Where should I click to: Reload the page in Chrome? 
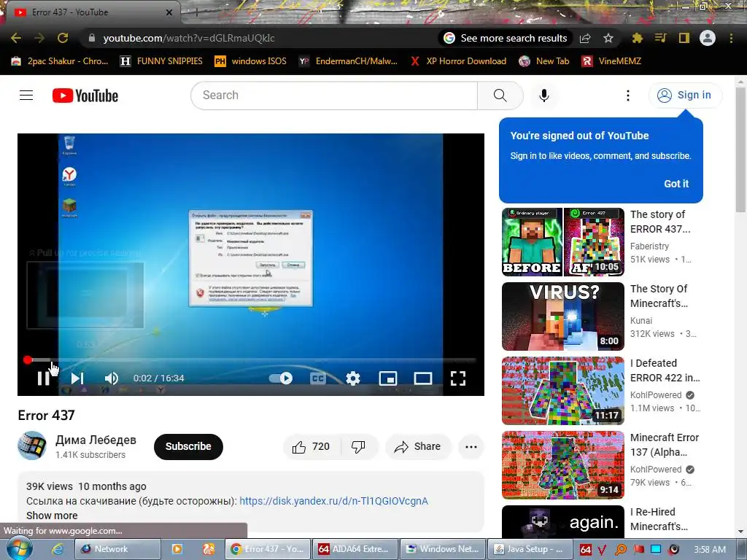[63, 38]
